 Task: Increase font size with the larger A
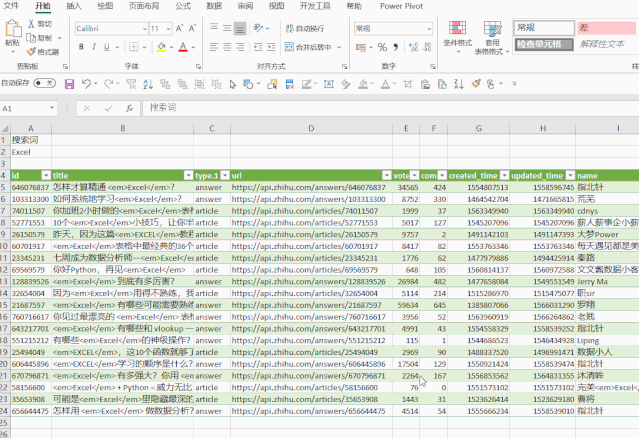click(x=179, y=29)
